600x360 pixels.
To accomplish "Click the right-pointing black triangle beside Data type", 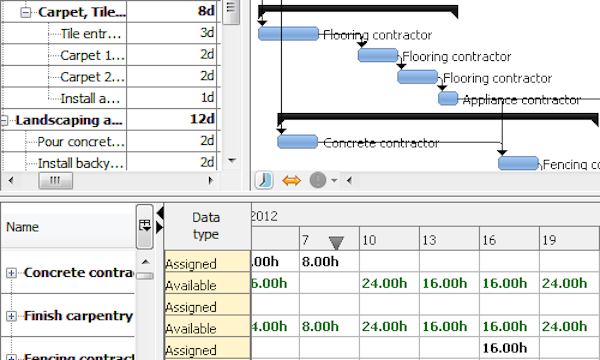I will (160, 228).
